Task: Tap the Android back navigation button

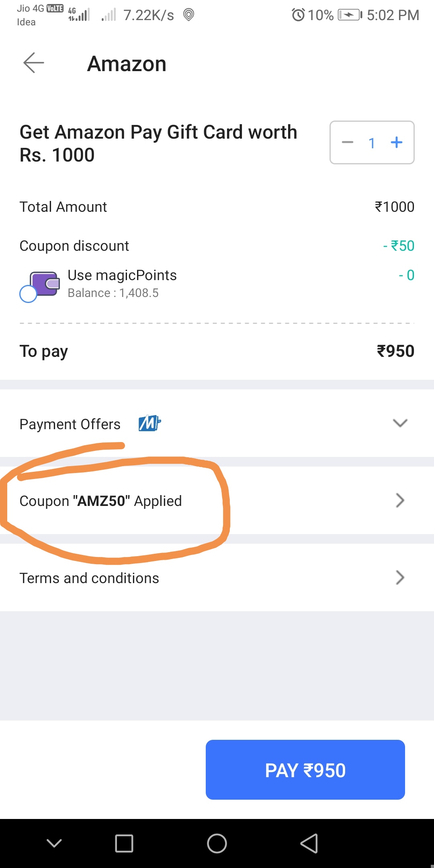Action: point(309,843)
